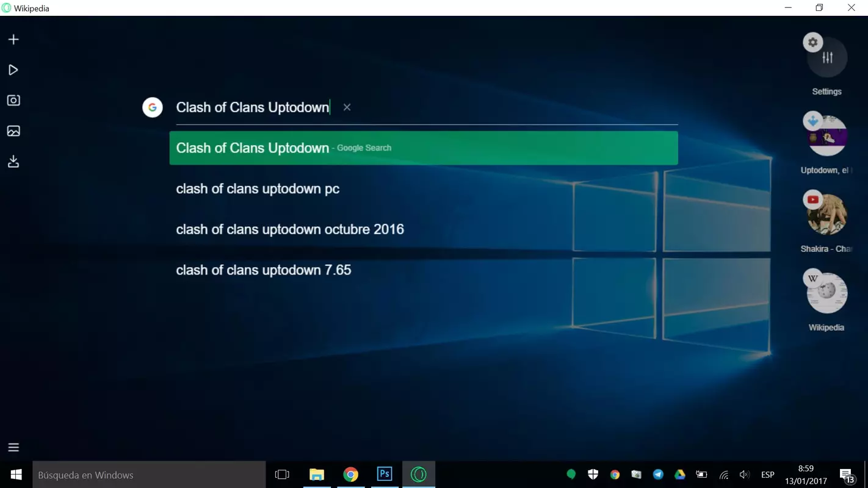Screen dimensions: 868x488
Task: Click the volume speaker tray icon
Action: coord(744,475)
